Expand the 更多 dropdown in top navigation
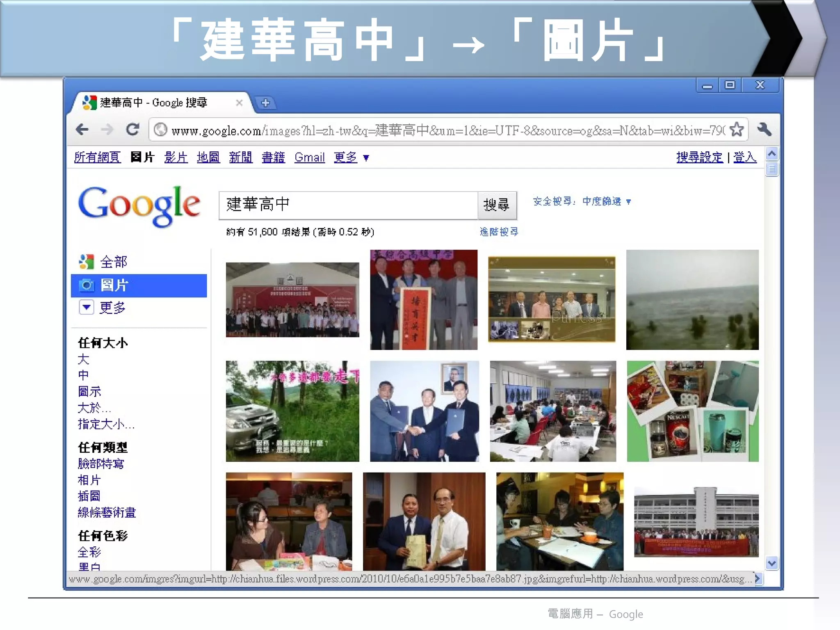Screen dimensions: 840x630 pos(351,157)
